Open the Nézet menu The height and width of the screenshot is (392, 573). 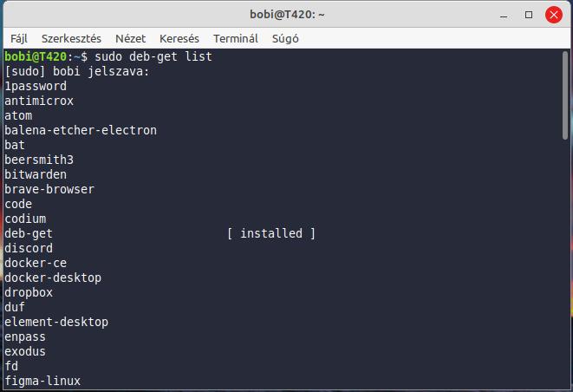pos(130,38)
